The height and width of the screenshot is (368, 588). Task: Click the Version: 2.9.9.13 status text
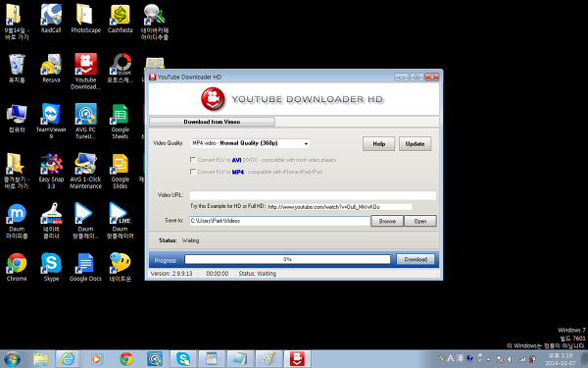[171, 274]
